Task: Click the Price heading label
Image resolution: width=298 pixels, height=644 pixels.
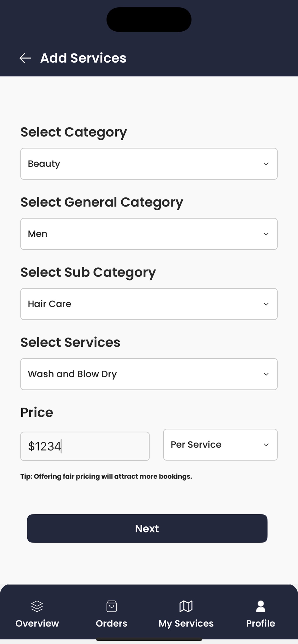Action: pyautogui.click(x=37, y=412)
